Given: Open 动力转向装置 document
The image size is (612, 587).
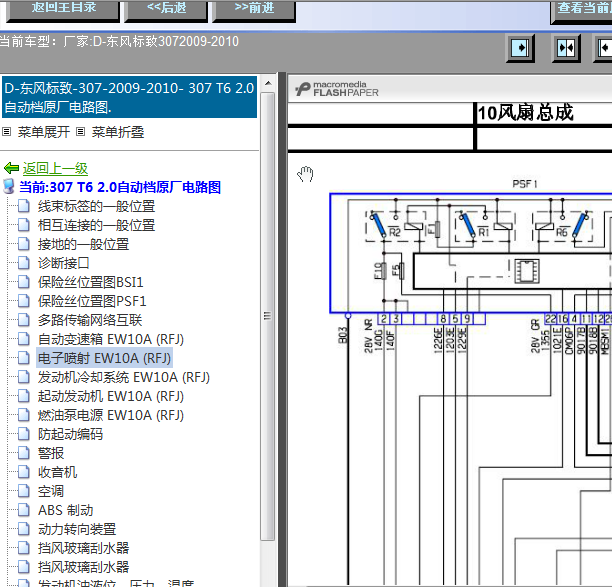Looking at the screenshot, I should pos(77,529).
